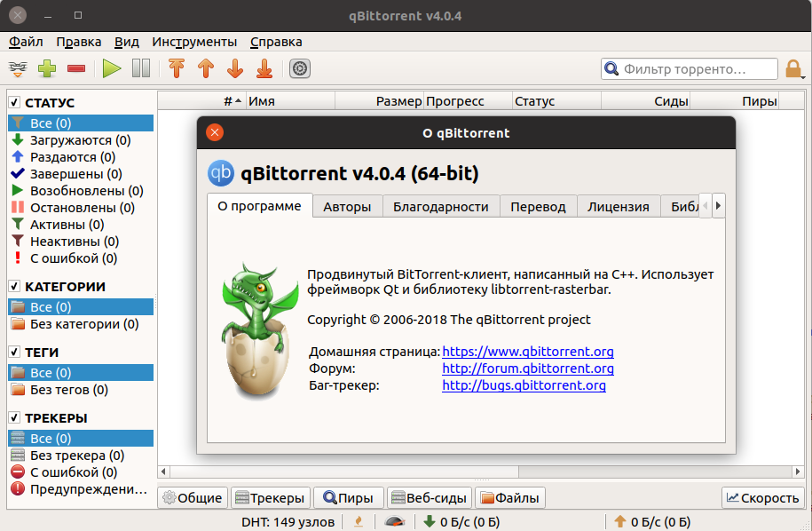Click the qb logo in About dialog
Viewport: 812px width, 531px height.
coord(221,173)
